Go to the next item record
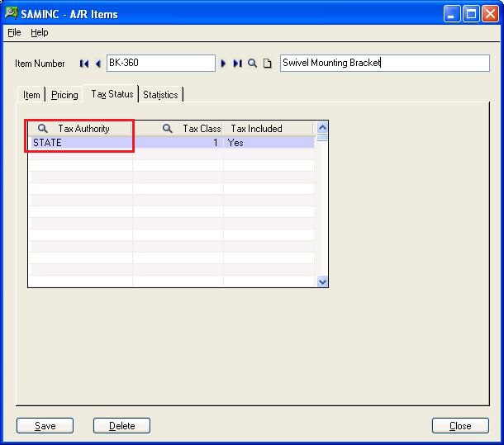 223,64
